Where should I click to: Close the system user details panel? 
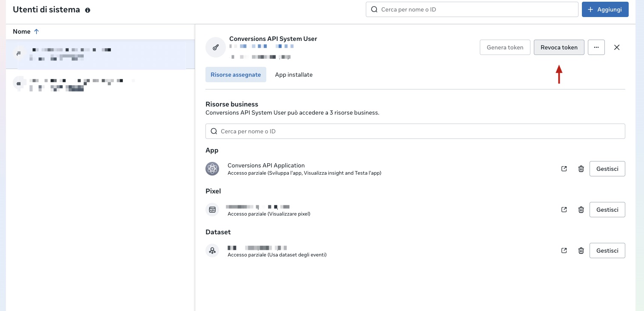click(x=617, y=47)
